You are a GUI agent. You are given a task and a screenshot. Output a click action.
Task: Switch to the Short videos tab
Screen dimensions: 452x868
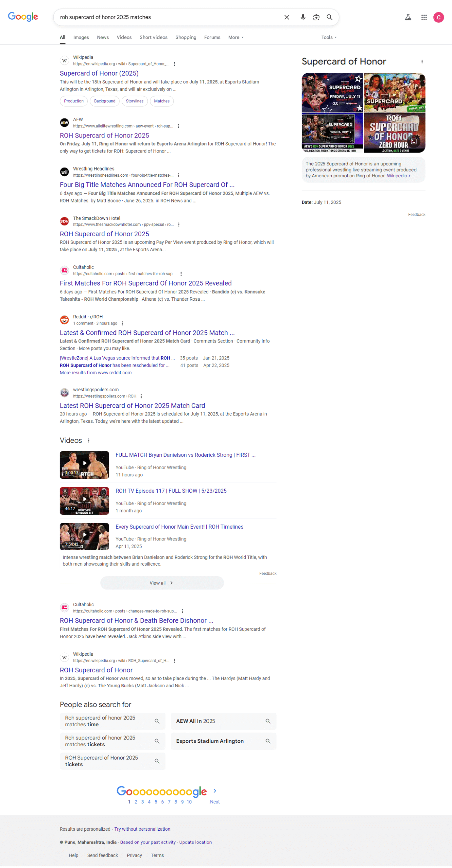pyautogui.click(x=153, y=37)
